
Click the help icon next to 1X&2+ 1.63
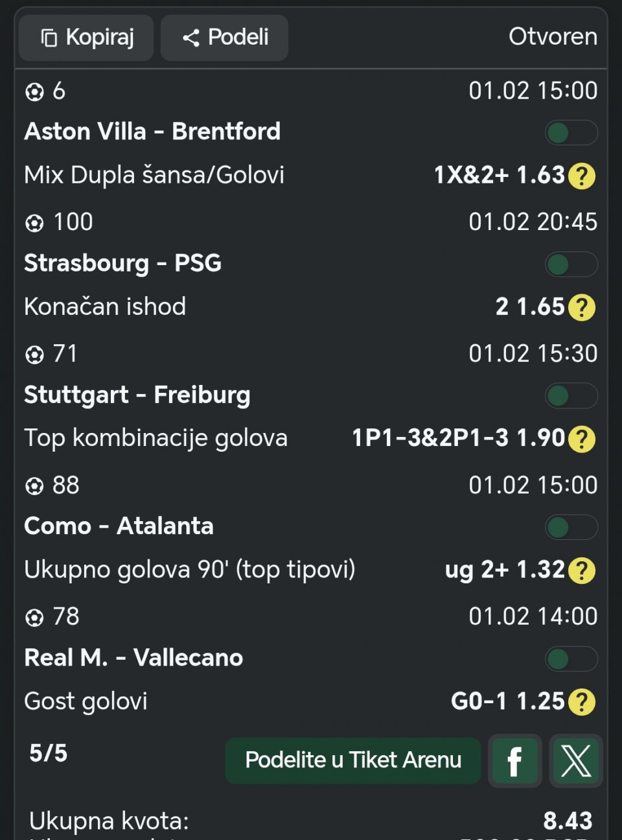[x=581, y=176]
